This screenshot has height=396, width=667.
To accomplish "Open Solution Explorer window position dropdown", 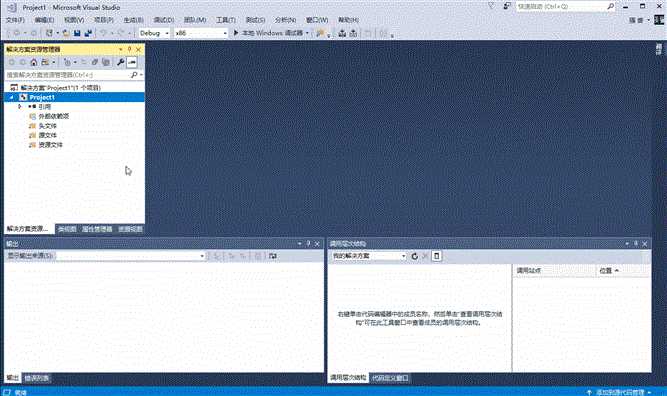I will [x=120, y=50].
